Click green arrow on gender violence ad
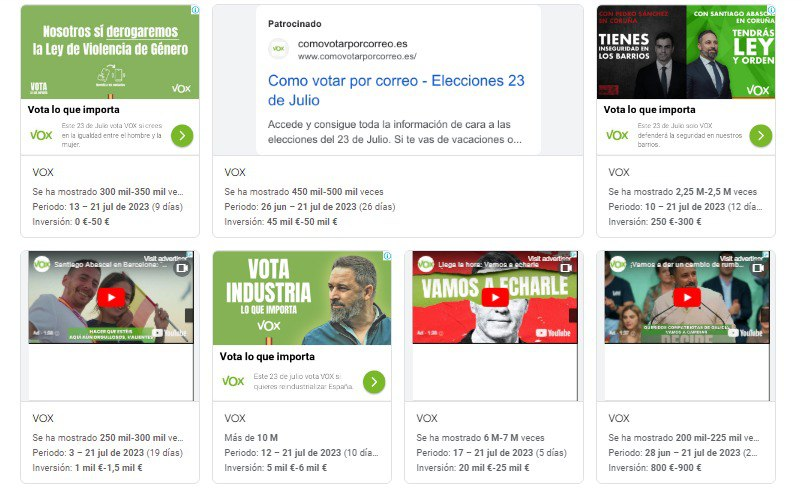The image size is (802, 492). [182, 136]
